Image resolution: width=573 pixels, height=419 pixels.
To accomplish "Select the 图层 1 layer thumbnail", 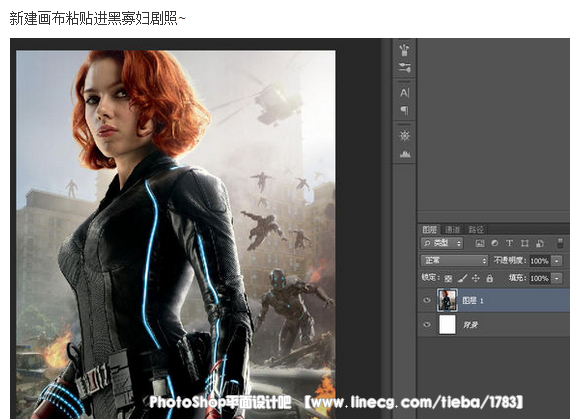I will (x=447, y=300).
